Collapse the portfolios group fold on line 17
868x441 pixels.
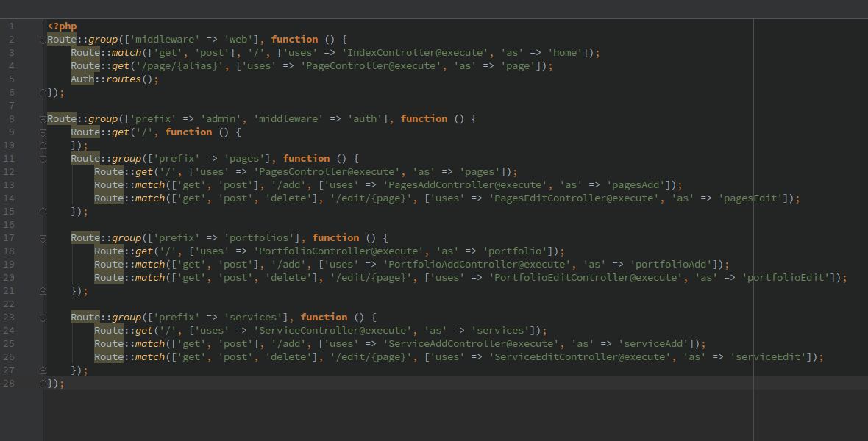(x=43, y=238)
